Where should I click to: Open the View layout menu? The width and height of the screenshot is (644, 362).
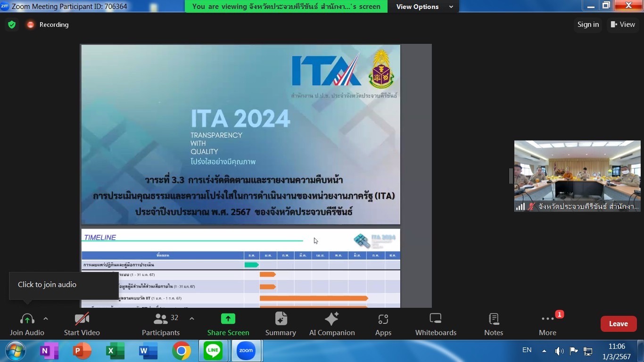coord(623,25)
